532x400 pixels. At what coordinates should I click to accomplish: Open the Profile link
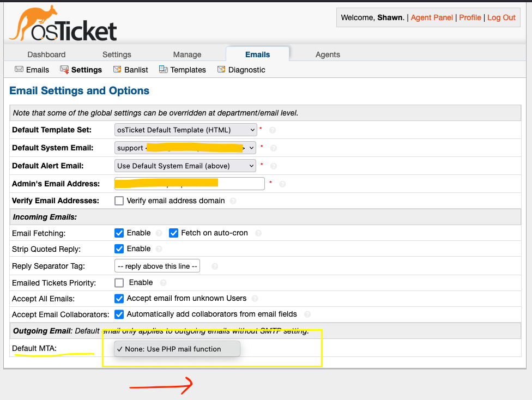point(470,17)
